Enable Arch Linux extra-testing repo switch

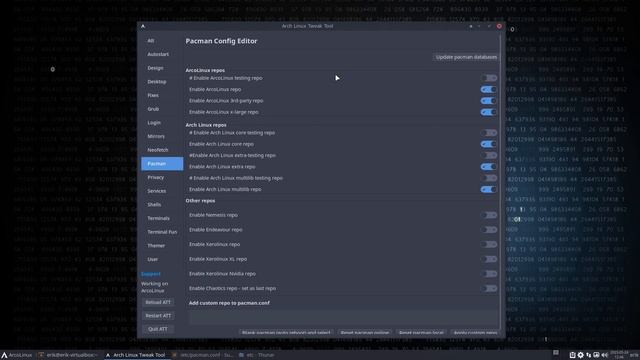[489, 156]
